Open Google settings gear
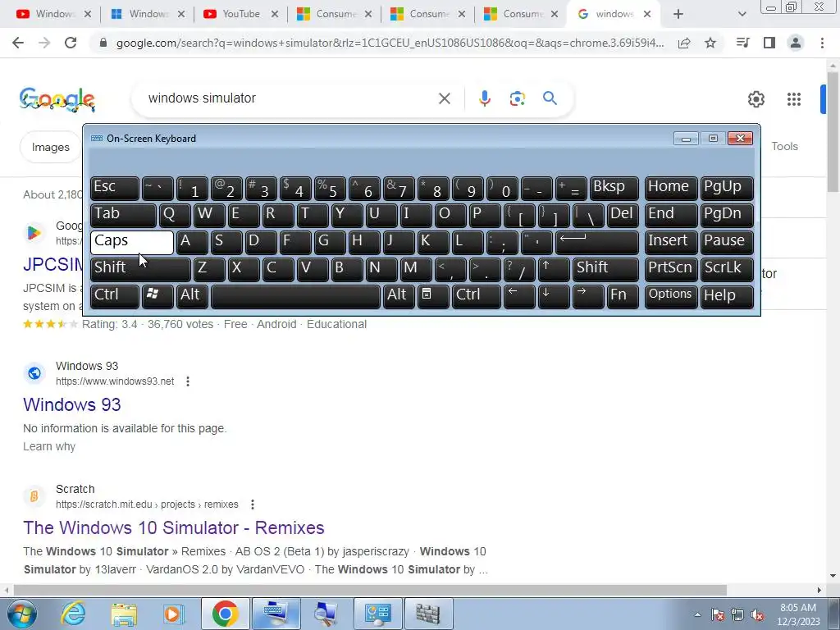Viewport: 840px width, 630px height. 756,99
